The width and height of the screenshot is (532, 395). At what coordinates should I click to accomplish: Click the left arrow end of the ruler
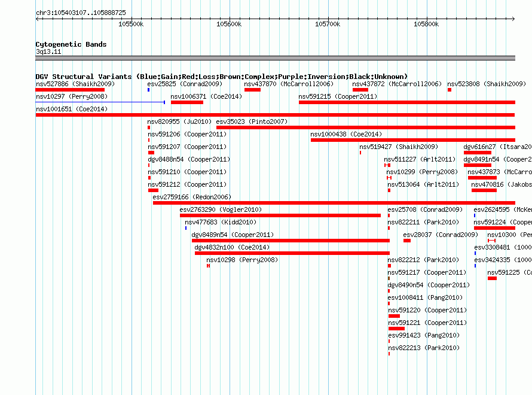pyautogui.click(x=37, y=19)
